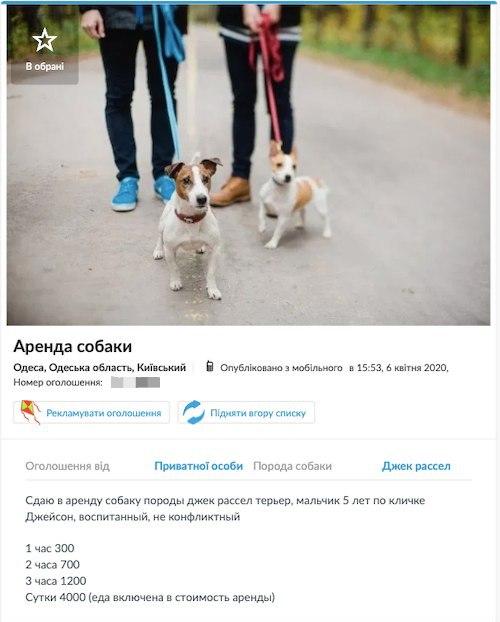Image resolution: width=500 pixels, height=622 pixels.
Task: Click the "Оголошення від" label
Action: pyautogui.click(x=67, y=466)
